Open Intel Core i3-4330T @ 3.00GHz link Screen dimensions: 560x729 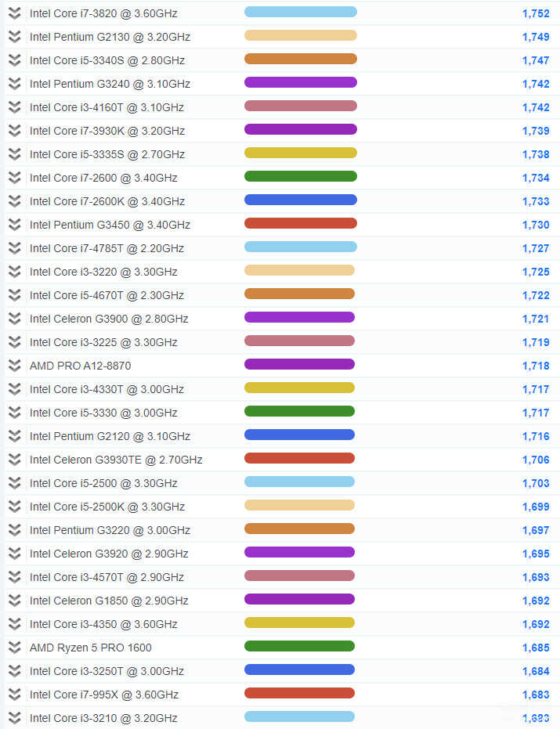(107, 389)
